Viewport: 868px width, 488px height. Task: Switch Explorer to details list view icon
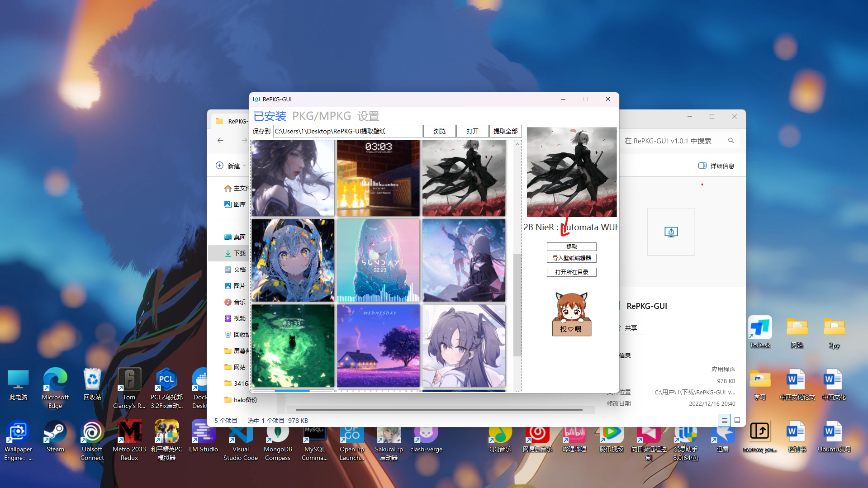[724, 420]
